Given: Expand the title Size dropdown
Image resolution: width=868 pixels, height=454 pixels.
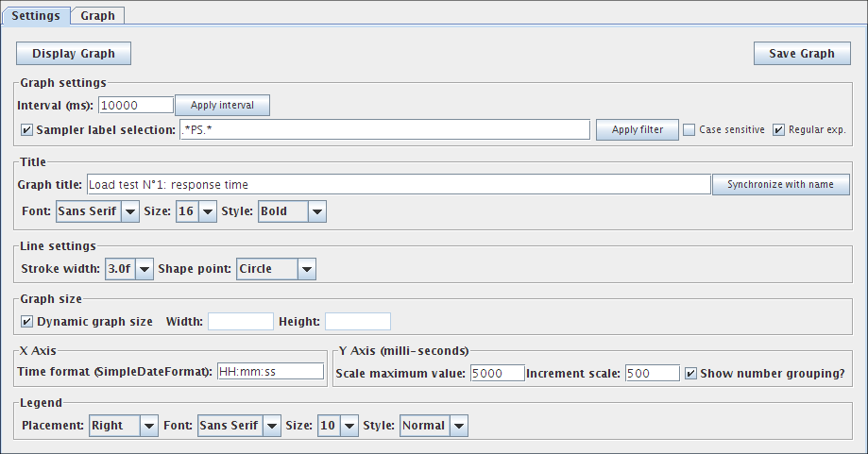Looking at the screenshot, I should click(196, 211).
